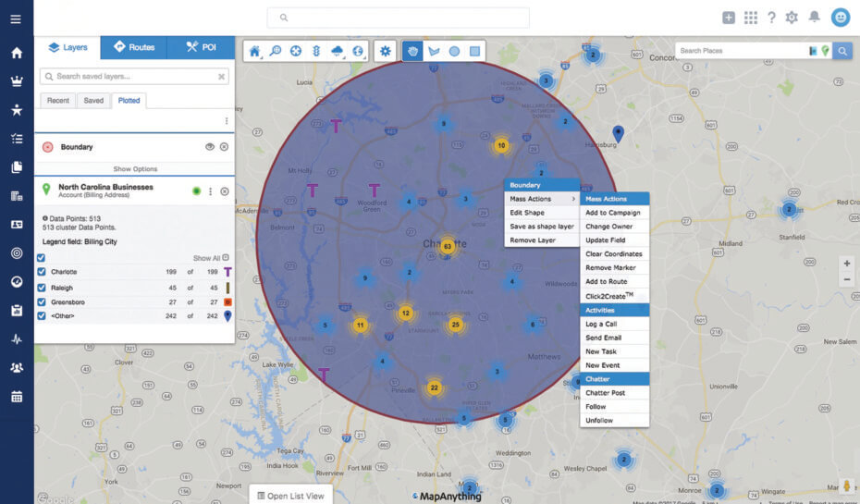
Task: Zoom out the map with minus
Action: coord(847,279)
